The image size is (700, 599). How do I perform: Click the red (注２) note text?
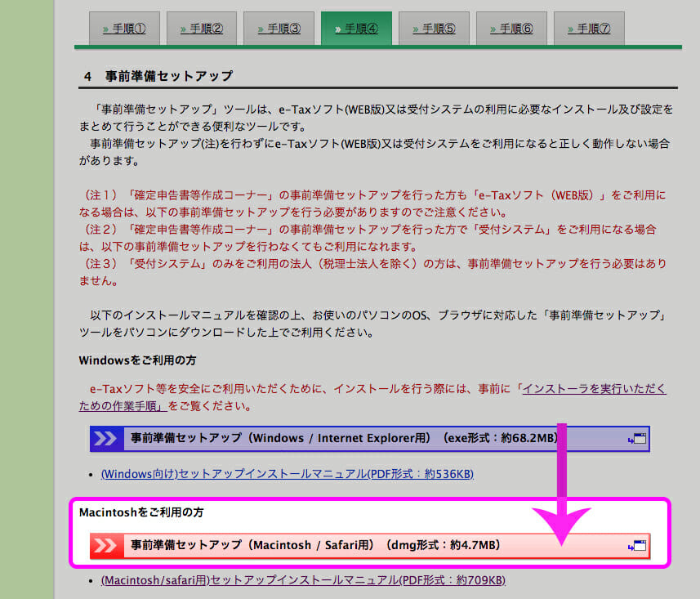click(x=368, y=238)
